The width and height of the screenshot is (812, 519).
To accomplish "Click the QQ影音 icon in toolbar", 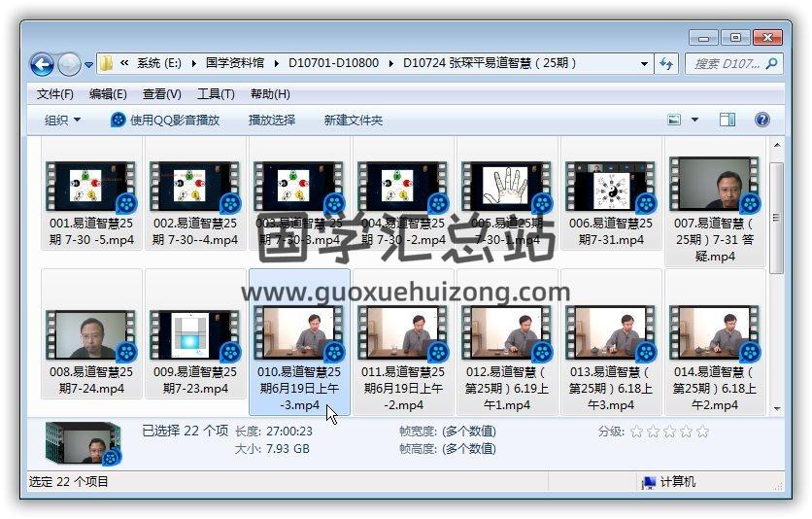I will [x=118, y=121].
